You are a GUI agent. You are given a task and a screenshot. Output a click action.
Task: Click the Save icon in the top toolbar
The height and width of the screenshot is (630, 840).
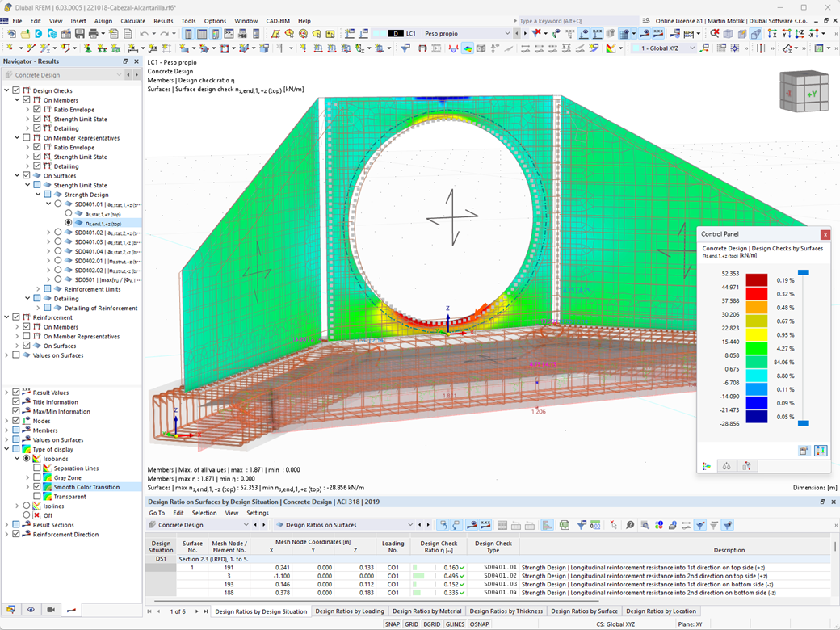pos(81,35)
